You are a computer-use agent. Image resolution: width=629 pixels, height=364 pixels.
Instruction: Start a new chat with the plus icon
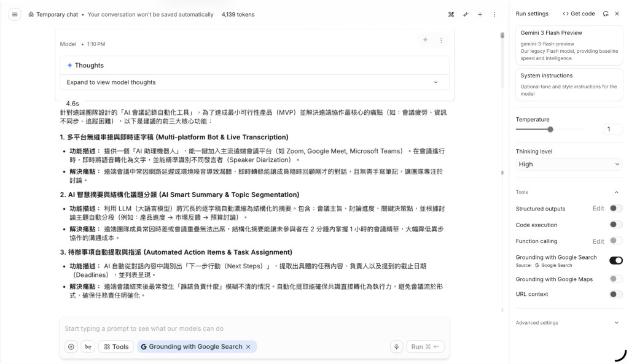click(x=480, y=15)
